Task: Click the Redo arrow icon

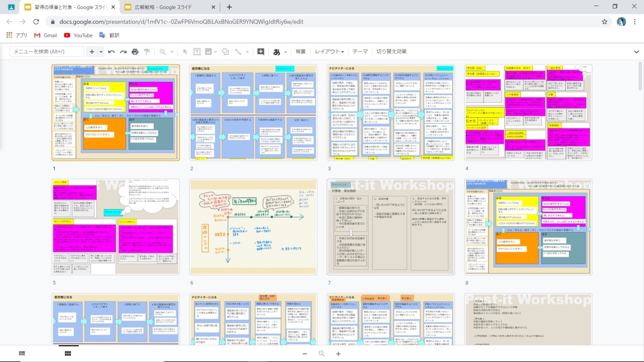Action: coord(123,52)
